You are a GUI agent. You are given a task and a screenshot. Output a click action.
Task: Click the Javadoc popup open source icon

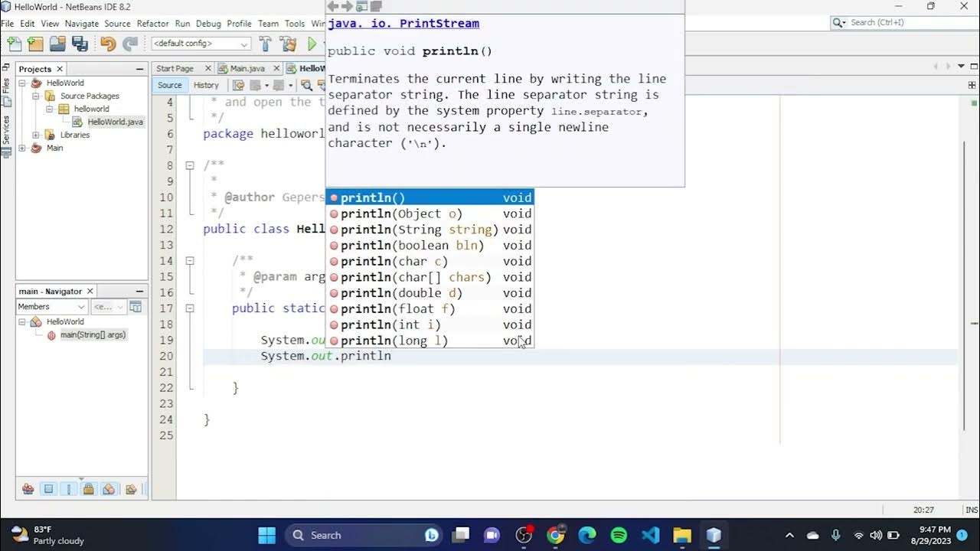(376, 6)
